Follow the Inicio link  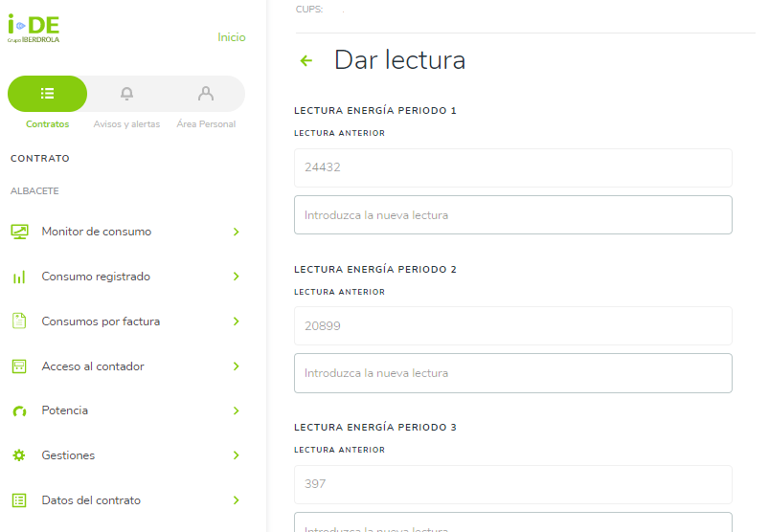point(231,37)
